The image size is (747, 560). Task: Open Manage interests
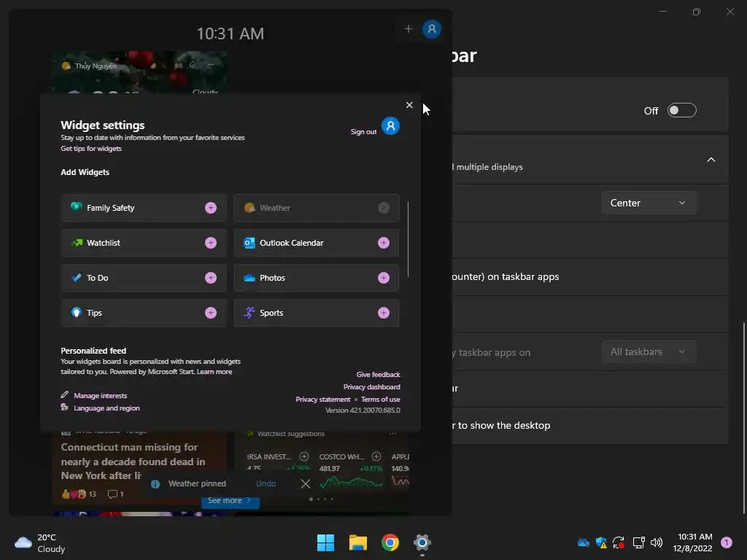(x=100, y=396)
